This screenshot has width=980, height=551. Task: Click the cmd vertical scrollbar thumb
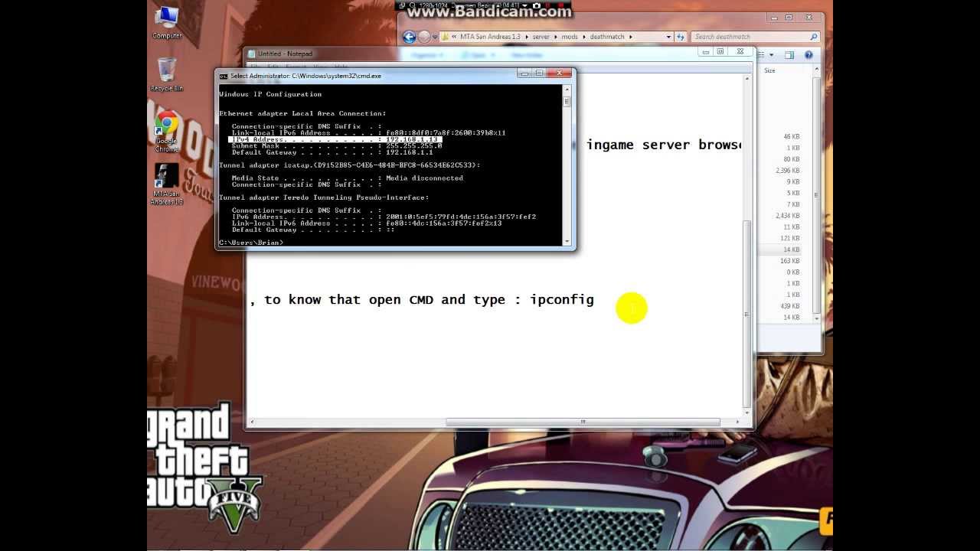point(567,101)
